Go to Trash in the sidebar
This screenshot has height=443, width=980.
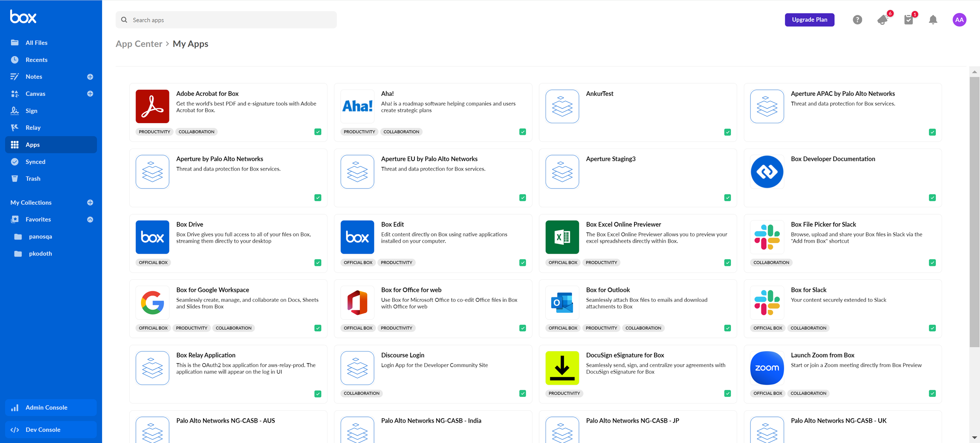click(x=33, y=179)
